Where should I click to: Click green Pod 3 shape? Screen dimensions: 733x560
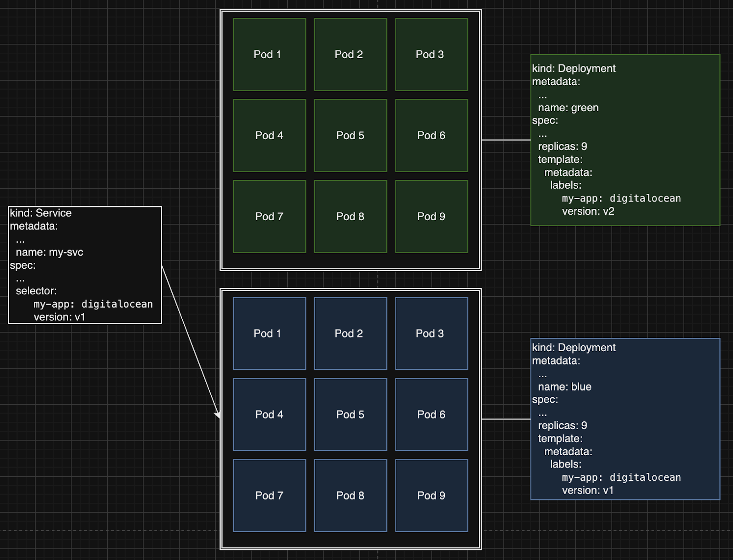point(432,54)
